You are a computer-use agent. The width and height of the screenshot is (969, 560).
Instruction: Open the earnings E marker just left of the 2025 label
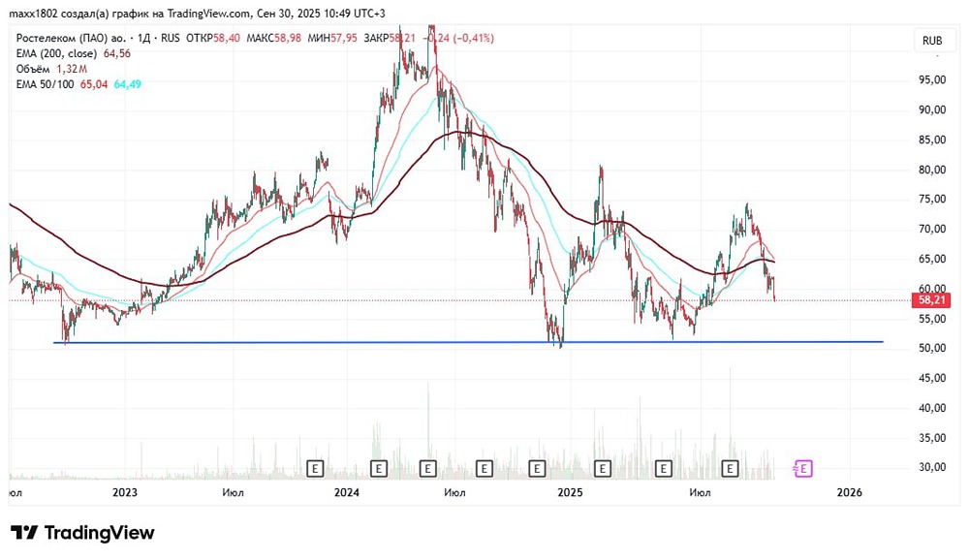pos(537,469)
